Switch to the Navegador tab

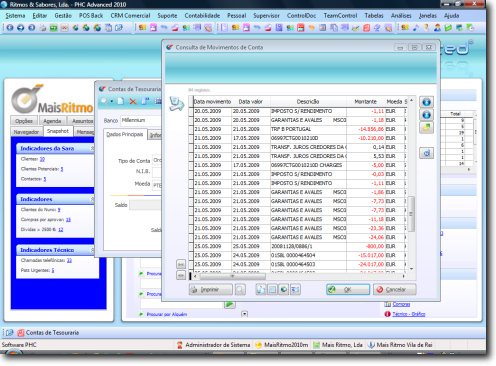pyautogui.click(x=26, y=132)
